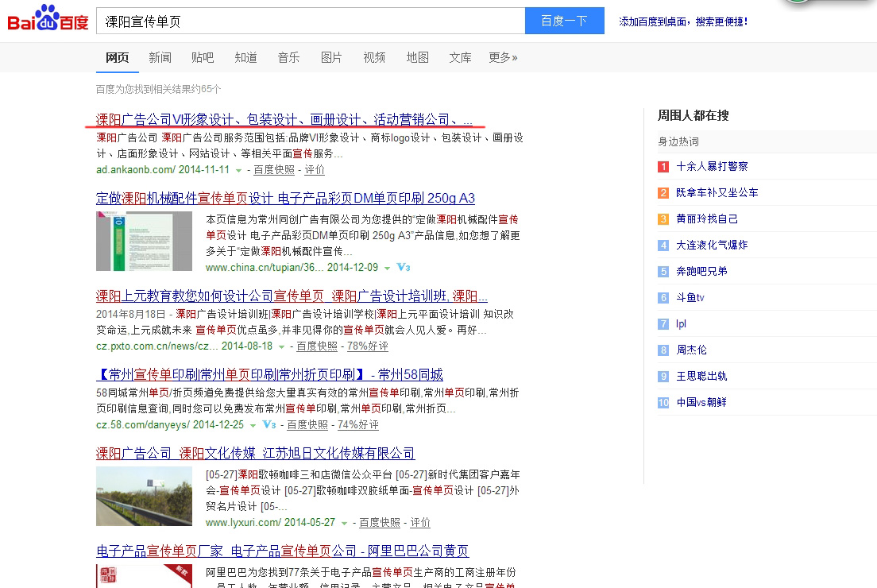Open hot search lpl

(681, 324)
